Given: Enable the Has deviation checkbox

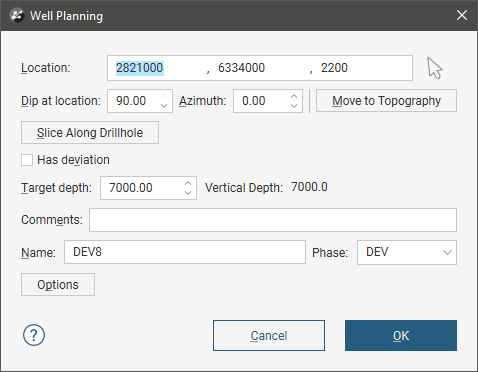Looking at the screenshot, I should (27, 160).
